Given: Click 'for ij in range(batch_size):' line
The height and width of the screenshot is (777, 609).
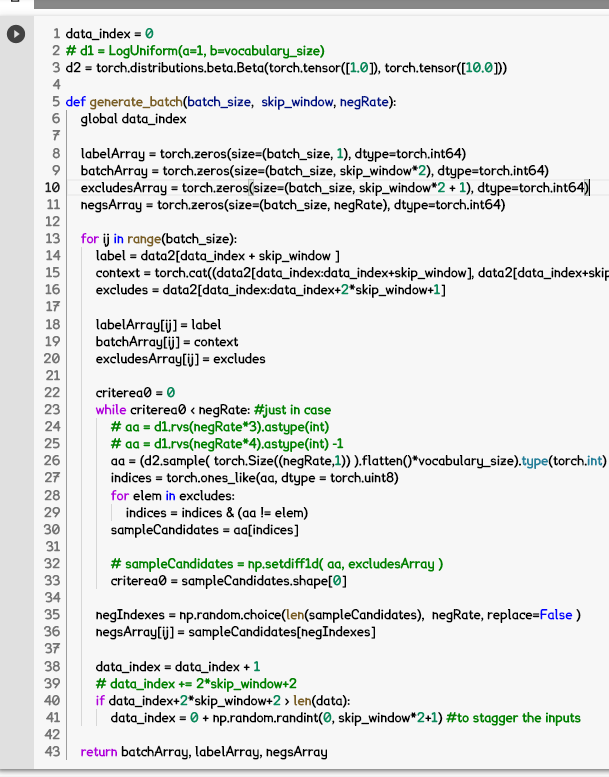Looking at the screenshot, I should pyautogui.click(x=159, y=239).
